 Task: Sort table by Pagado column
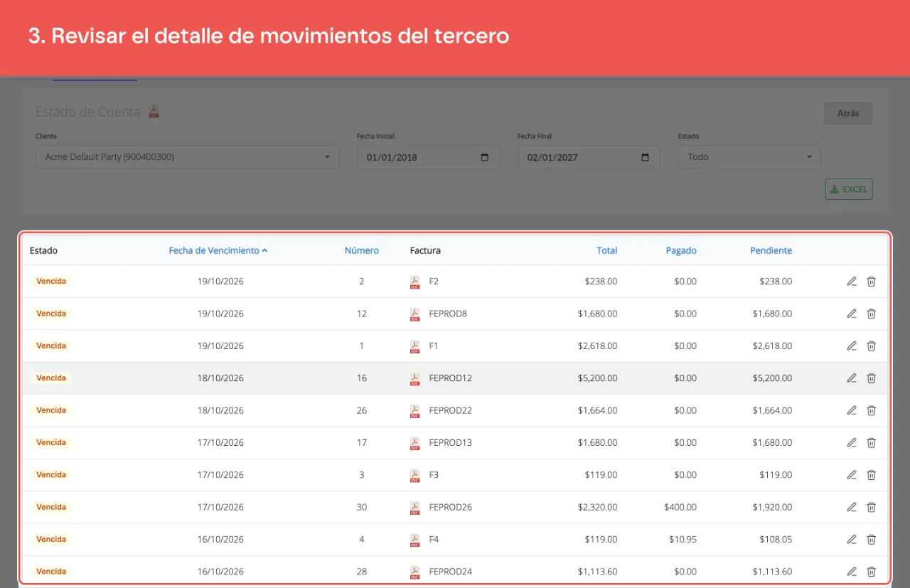(x=681, y=250)
